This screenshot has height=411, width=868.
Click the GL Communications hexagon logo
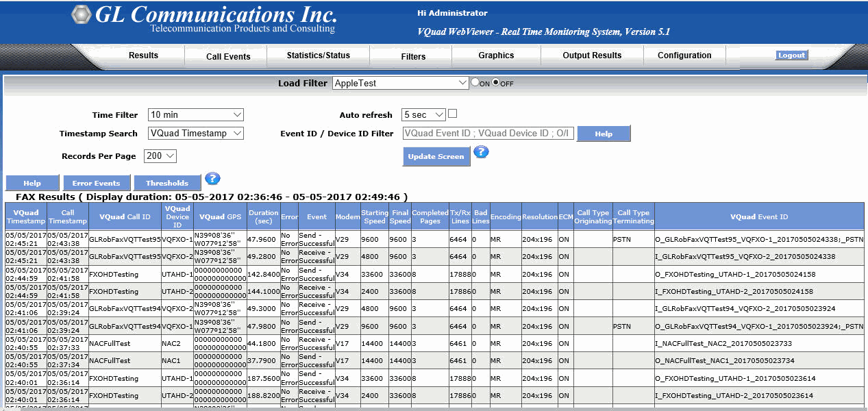click(x=82, y=15)
